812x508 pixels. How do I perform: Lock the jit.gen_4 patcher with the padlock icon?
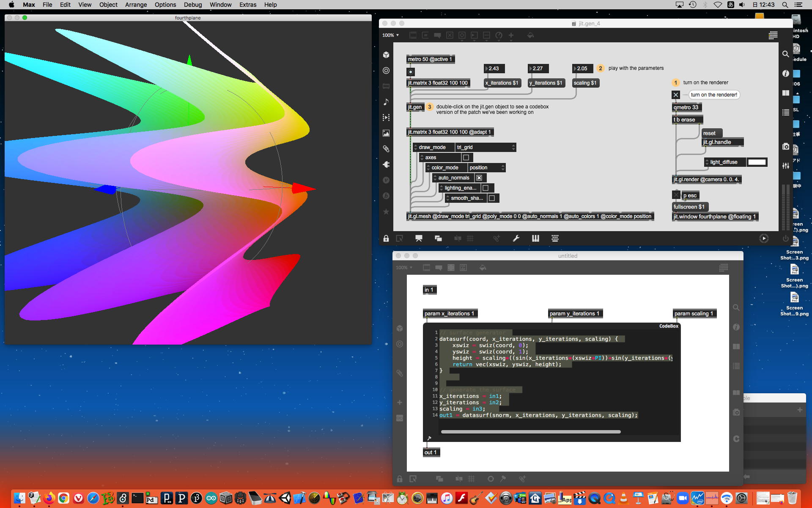click(386, 239)
